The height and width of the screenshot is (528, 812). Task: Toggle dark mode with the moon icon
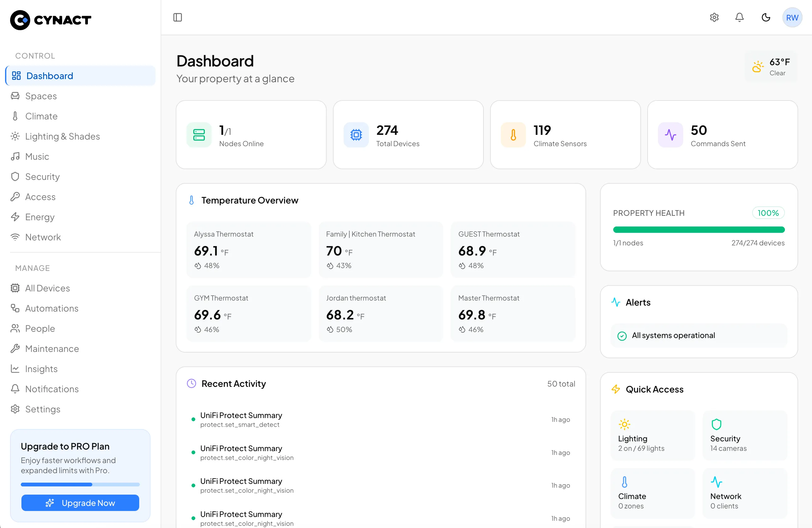coord(766,17)
